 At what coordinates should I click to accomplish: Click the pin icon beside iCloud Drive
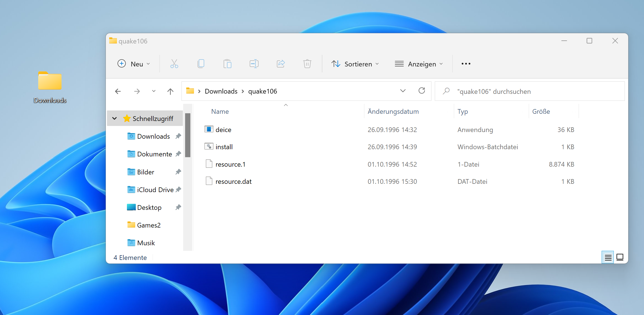pyautogui.click(x=178, y=190)
